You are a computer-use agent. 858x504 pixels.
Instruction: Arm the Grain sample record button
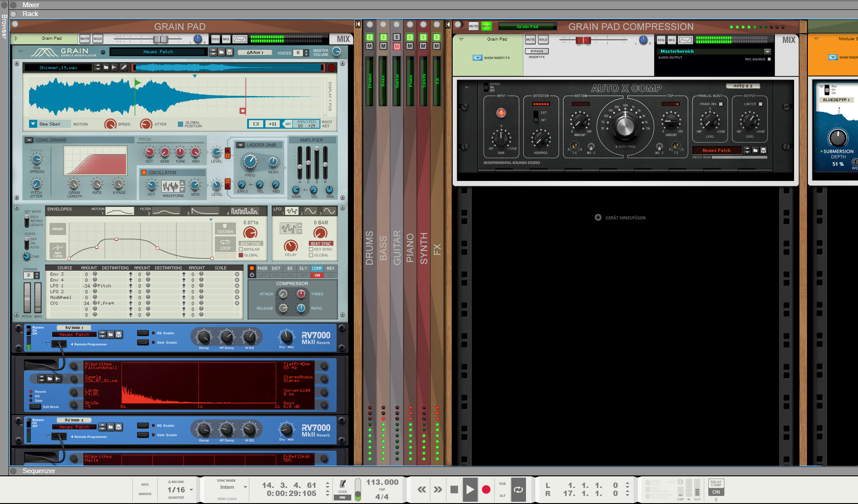332,68
